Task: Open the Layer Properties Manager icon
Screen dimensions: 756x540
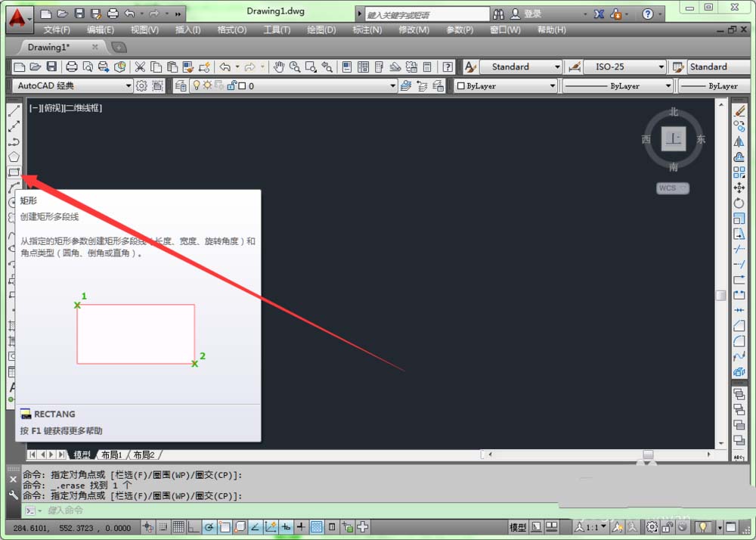Action: click(181, 85)
